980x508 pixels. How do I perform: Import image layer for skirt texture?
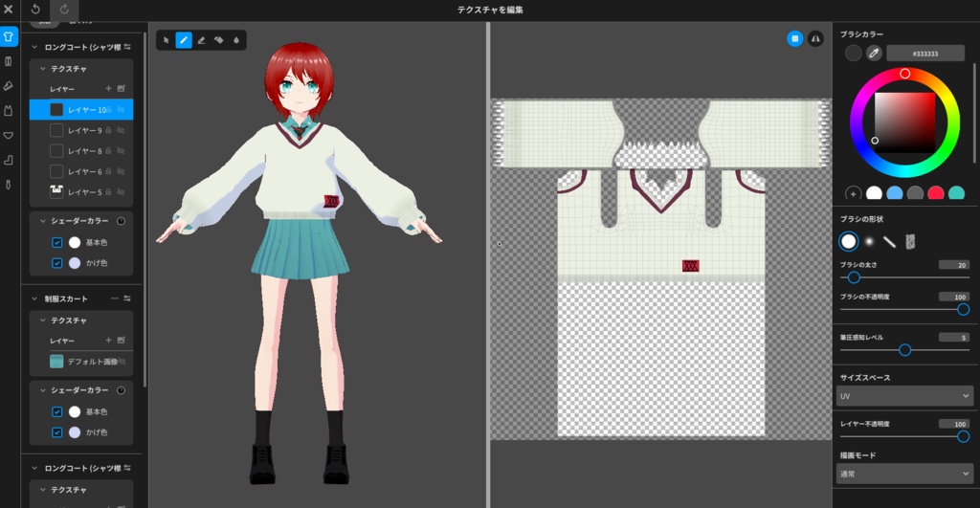coord(122,340)
